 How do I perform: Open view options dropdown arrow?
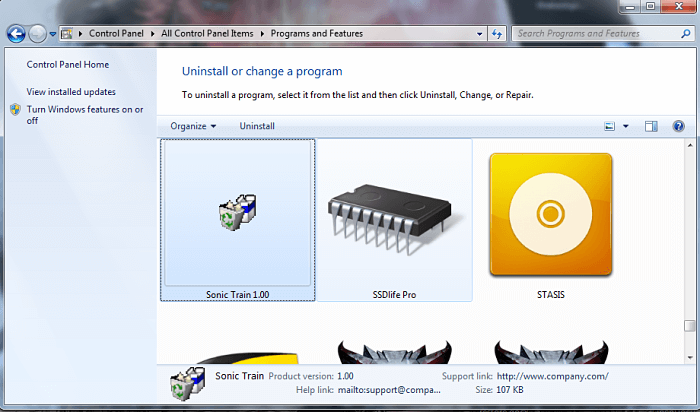pyautogui.click(x=626, y=126)
